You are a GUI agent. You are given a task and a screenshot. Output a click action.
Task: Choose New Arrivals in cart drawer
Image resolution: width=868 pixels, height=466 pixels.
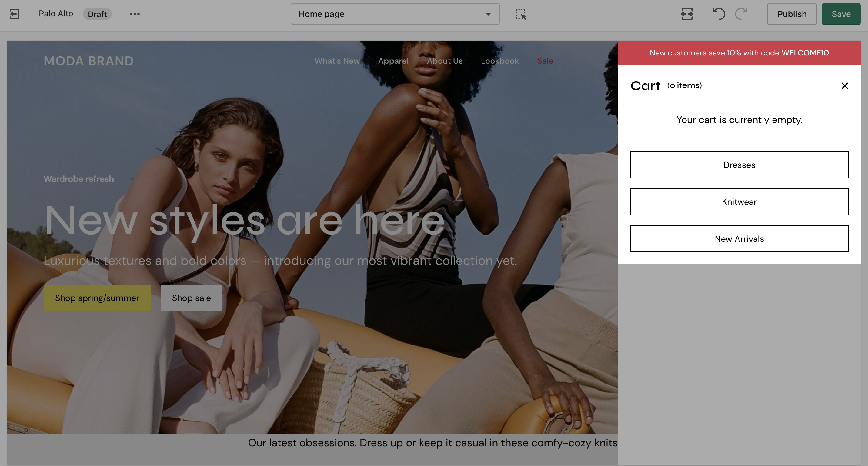click(x=739, y=238)
